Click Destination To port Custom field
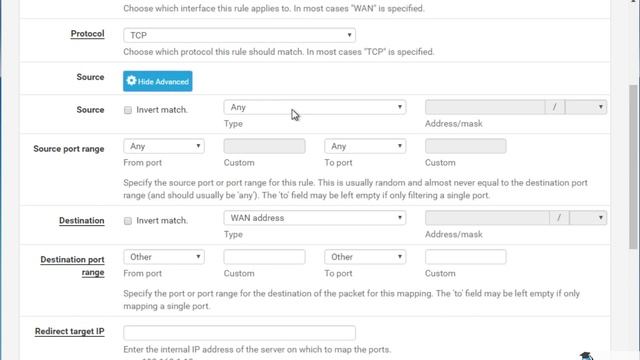This screenshot has width=640, height=360. pos(465,257)
